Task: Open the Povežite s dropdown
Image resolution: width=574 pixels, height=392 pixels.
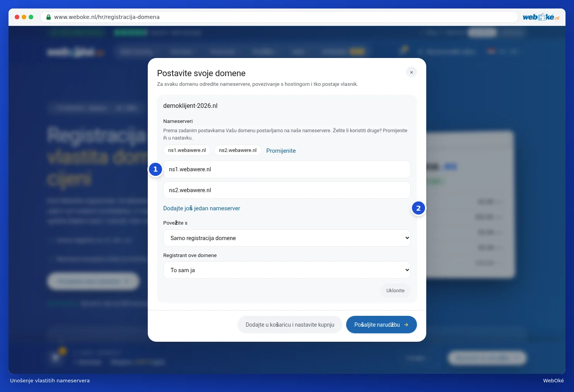Action: click(287, 238)
